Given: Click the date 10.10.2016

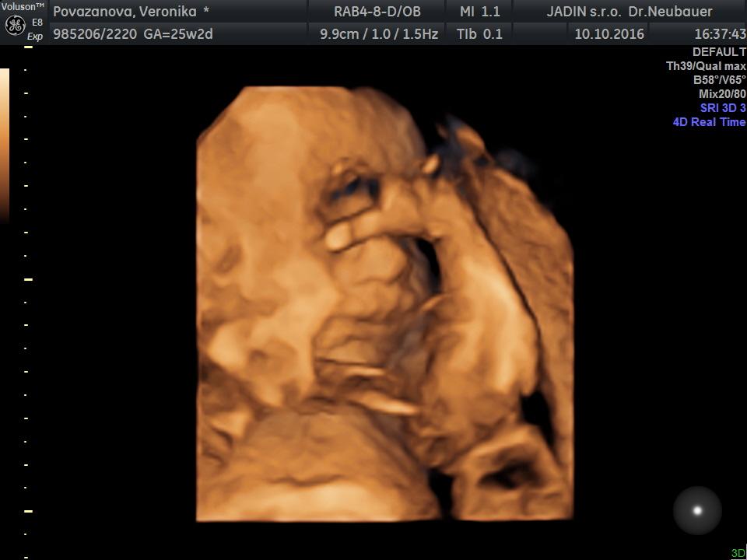Looking at the screenshot, I should pyautogui.click(x=609, y=34).
